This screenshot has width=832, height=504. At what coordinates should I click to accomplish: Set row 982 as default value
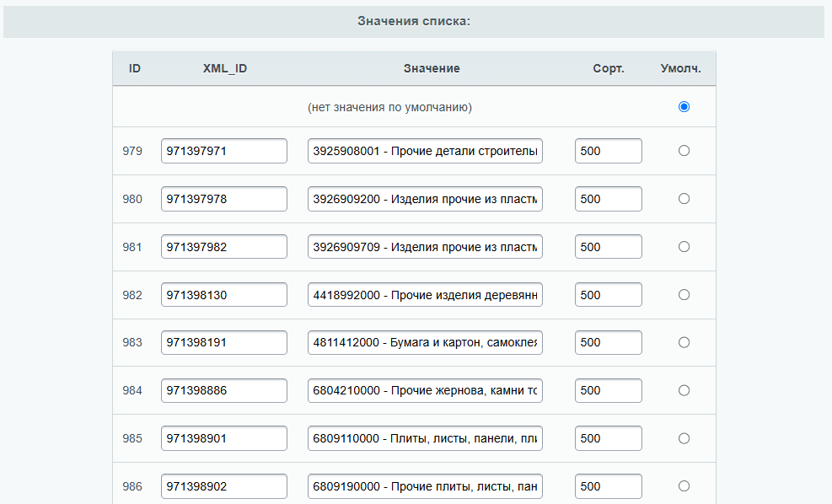(684, 294)
